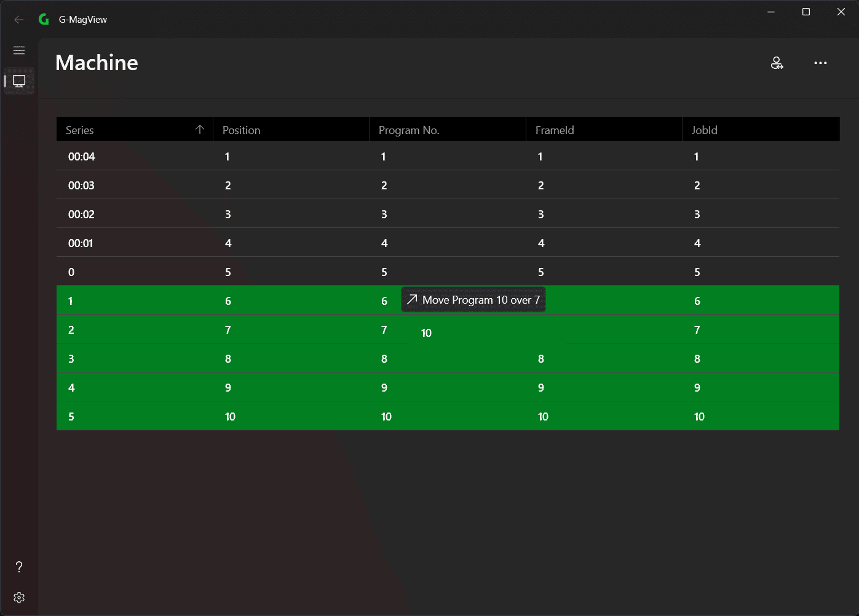Click the JobId column header

click(x=761, y=130)
